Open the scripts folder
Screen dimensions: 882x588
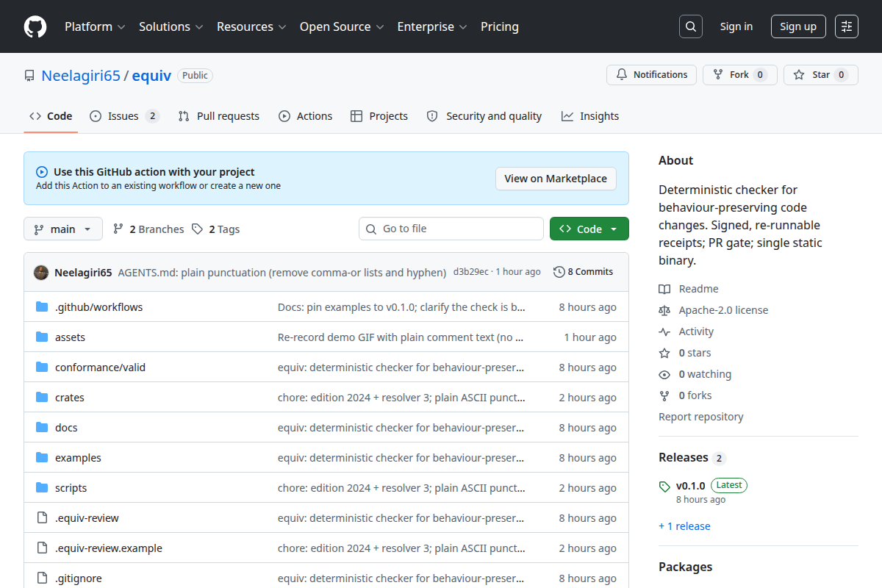71,488
